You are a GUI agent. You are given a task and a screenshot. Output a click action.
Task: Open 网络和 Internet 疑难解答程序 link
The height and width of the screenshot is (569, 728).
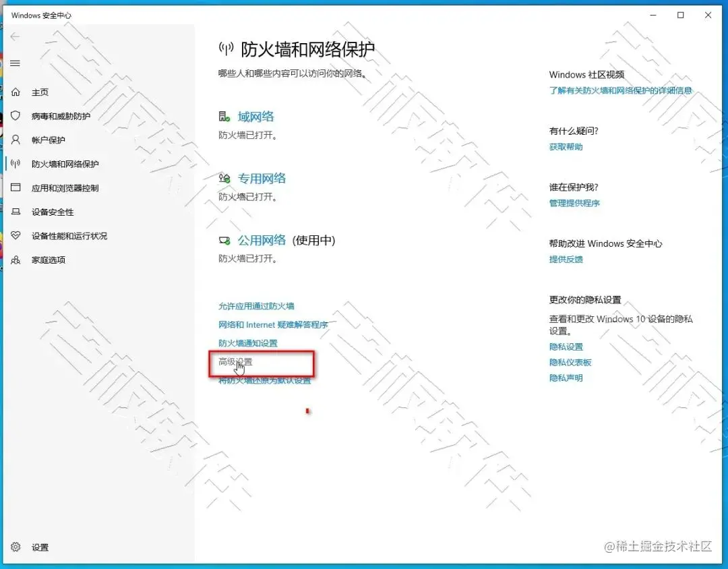(x=273, y=325)
